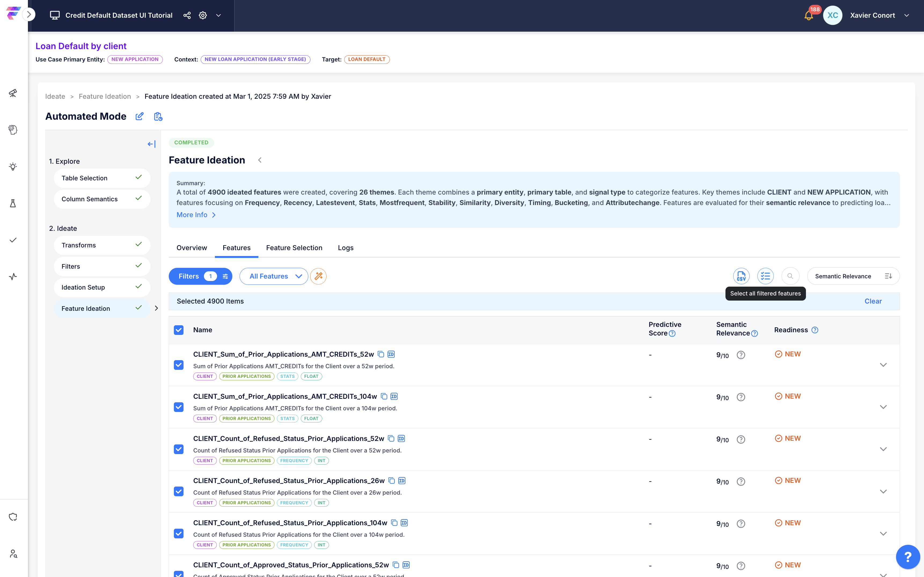This screenshot has height=577, width=924.
Task: Open the lightbulb Ideate sidebar icon
Action: point(13,166)
